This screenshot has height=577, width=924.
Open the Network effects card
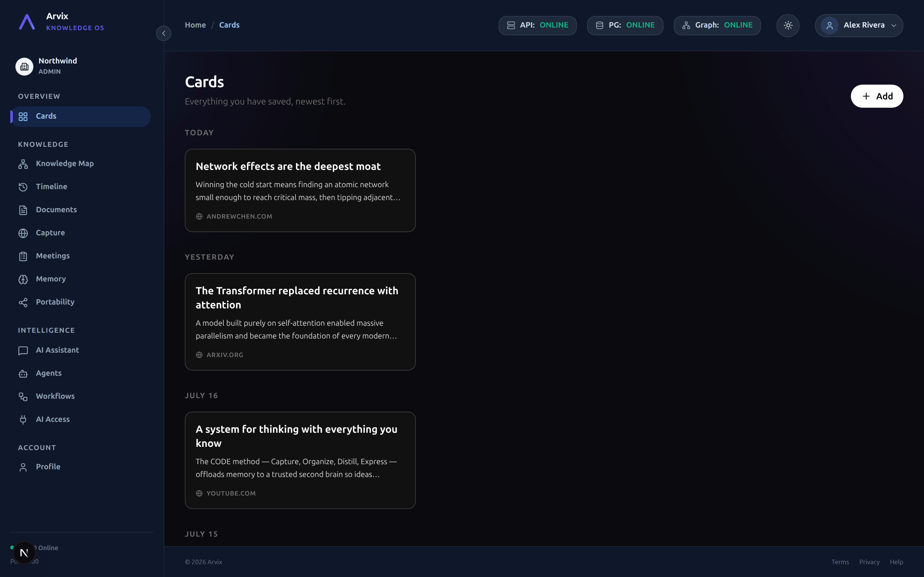300,190
